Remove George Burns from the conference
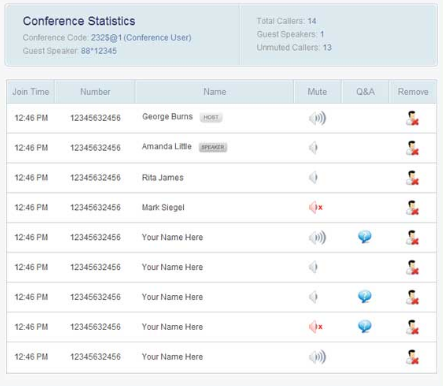Viewport: 443px width, 386px height. click(x=412, y=118)
